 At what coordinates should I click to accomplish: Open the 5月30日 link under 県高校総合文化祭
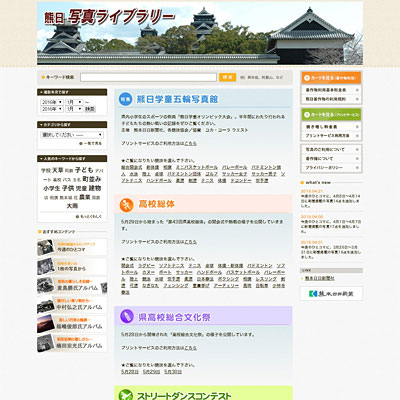(173, 372)
